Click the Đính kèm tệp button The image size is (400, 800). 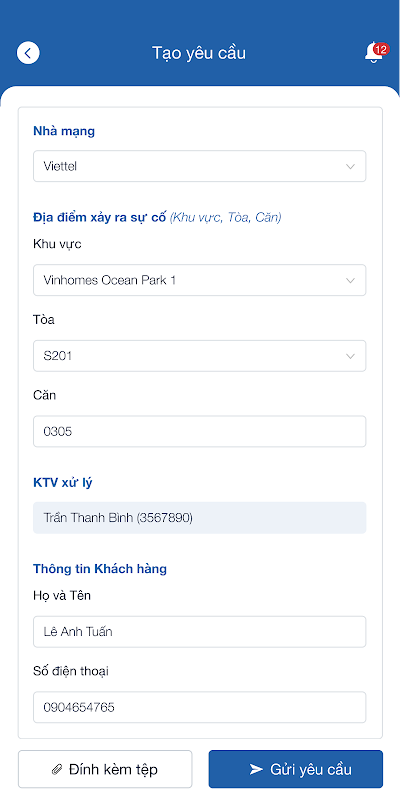pyautogui.click(x=105, y=769)
